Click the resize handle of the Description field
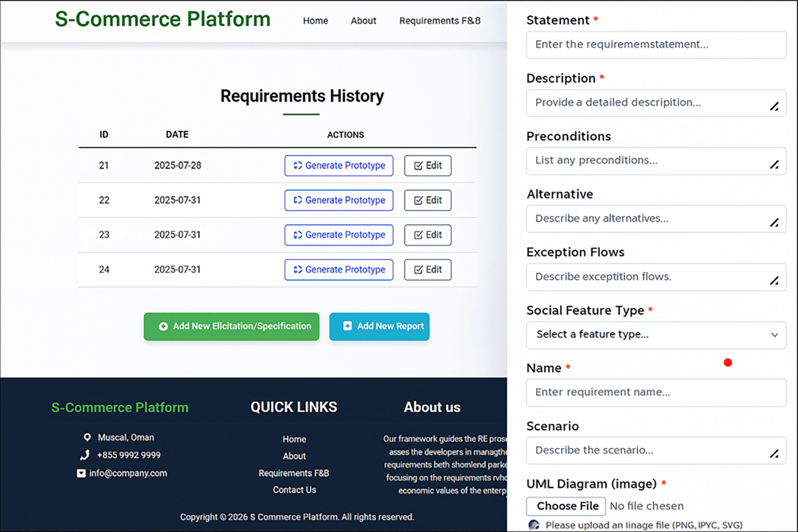 [x=774, y=107]
